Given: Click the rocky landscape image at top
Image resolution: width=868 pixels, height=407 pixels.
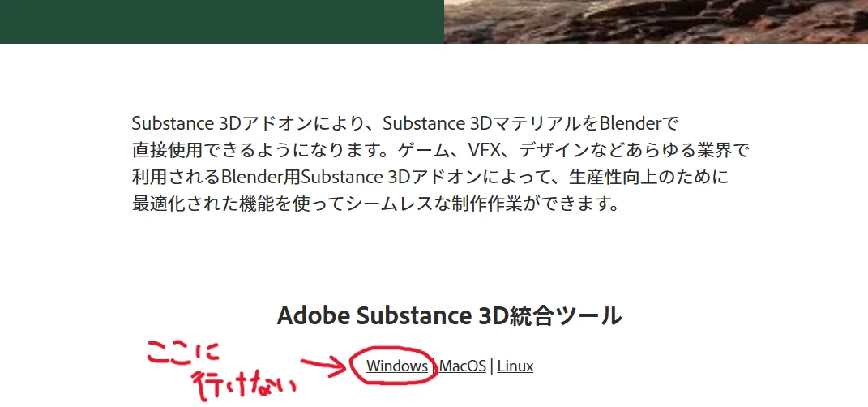Looking at the screenshot, I should (656, 22).
